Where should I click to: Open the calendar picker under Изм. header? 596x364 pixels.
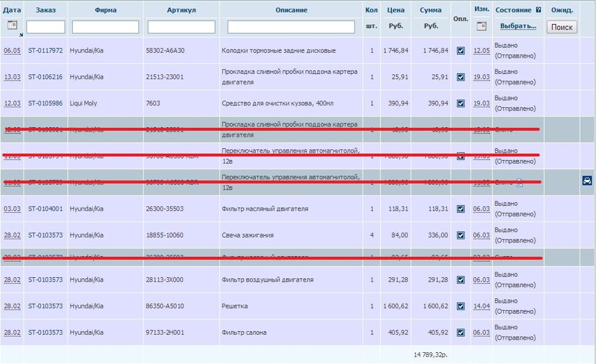tap(481, 25)
